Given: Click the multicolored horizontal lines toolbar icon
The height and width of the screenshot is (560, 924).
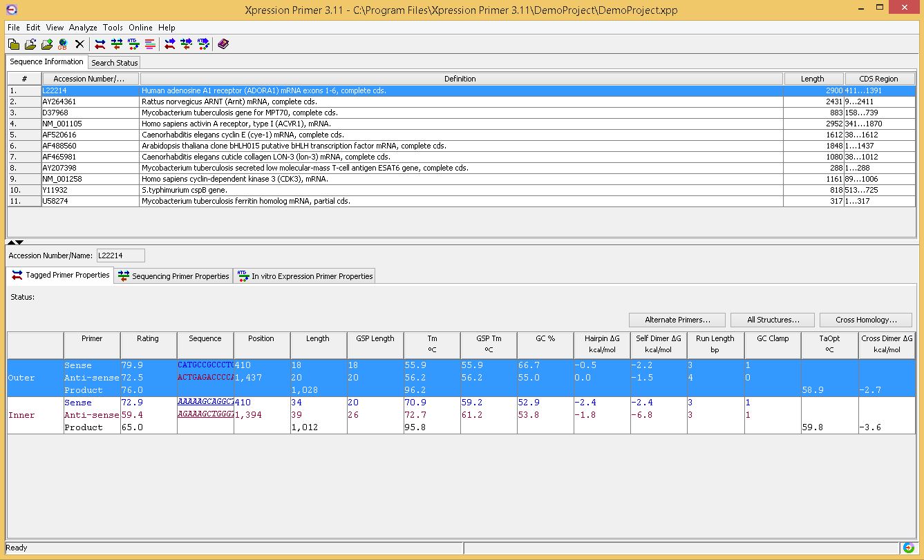Looking at the screenshot, I should (150, 44).
